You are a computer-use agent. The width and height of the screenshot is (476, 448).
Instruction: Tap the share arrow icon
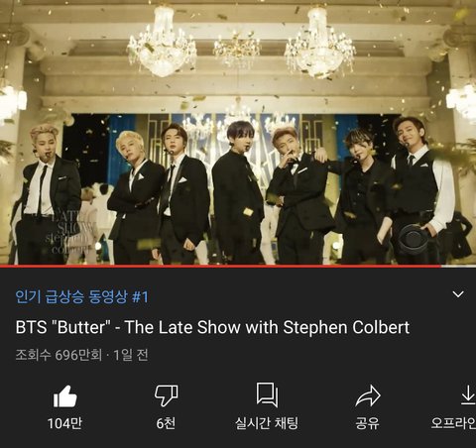368,395
